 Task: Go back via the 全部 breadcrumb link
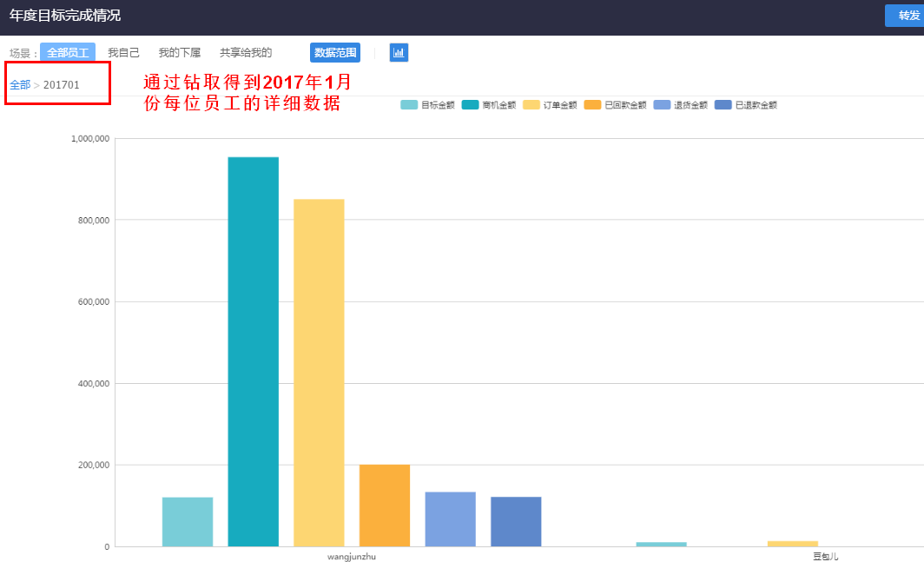pyautogui.click(x=20, y=85)
